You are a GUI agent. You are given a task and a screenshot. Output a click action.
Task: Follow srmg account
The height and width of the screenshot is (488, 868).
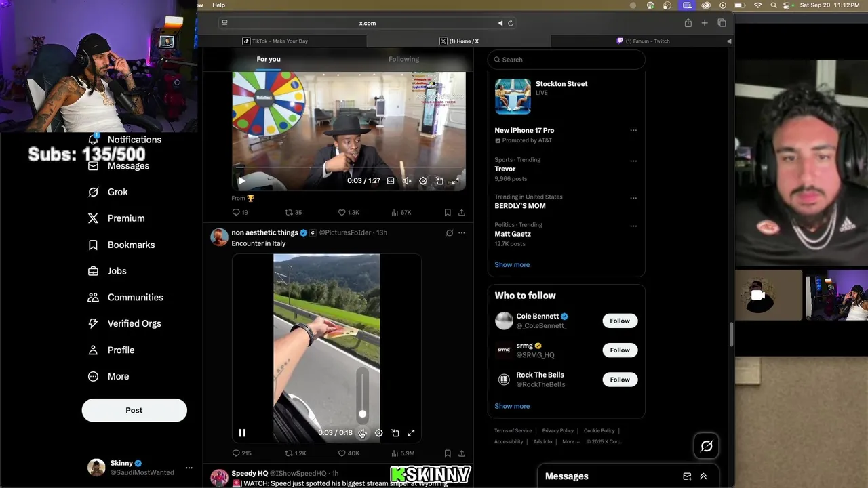(620, 350)
